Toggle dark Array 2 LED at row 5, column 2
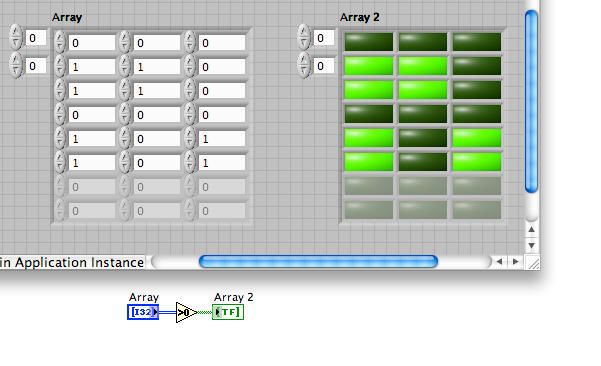 click(x=423, y=138)
